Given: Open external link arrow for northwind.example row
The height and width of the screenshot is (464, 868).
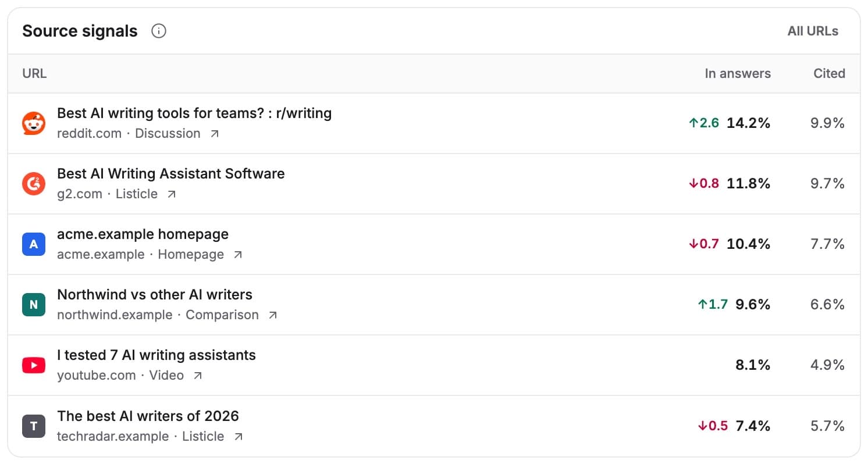Looking at the screenshot, I should point(272,315).
